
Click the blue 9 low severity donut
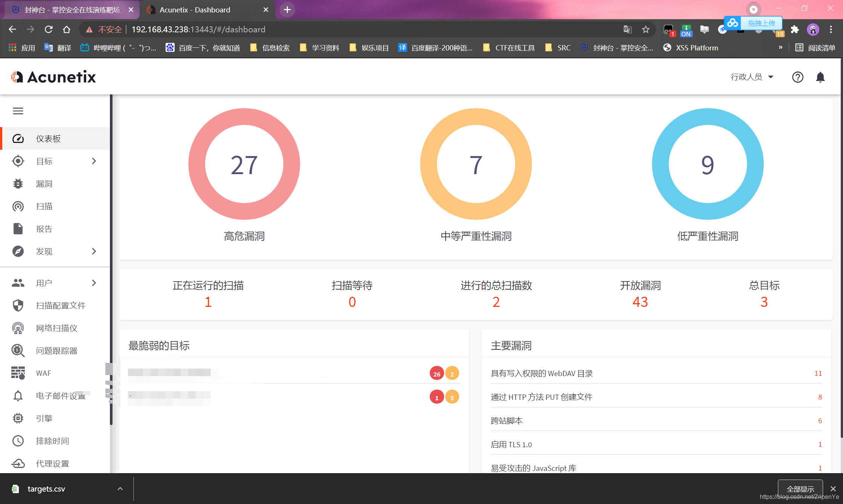[x=708, y=164]
